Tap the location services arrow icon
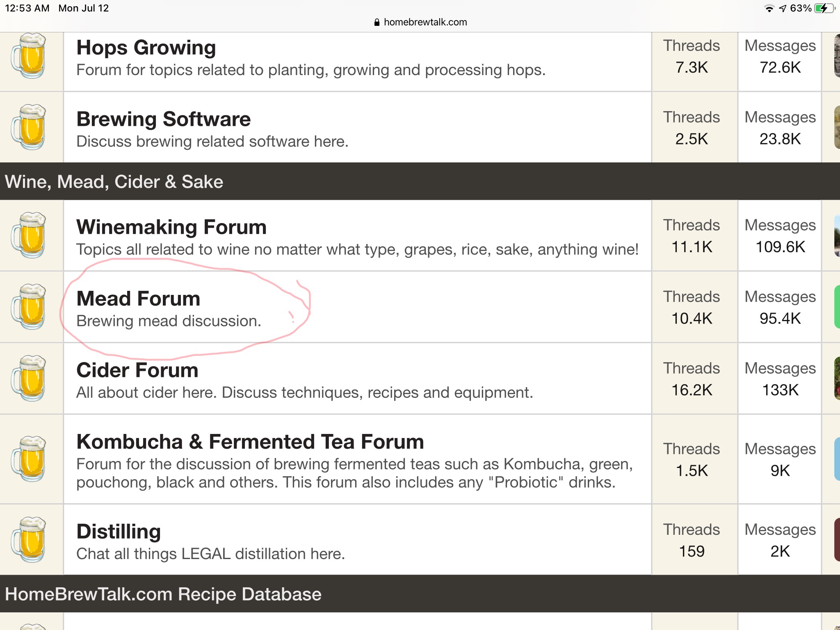 783,8
